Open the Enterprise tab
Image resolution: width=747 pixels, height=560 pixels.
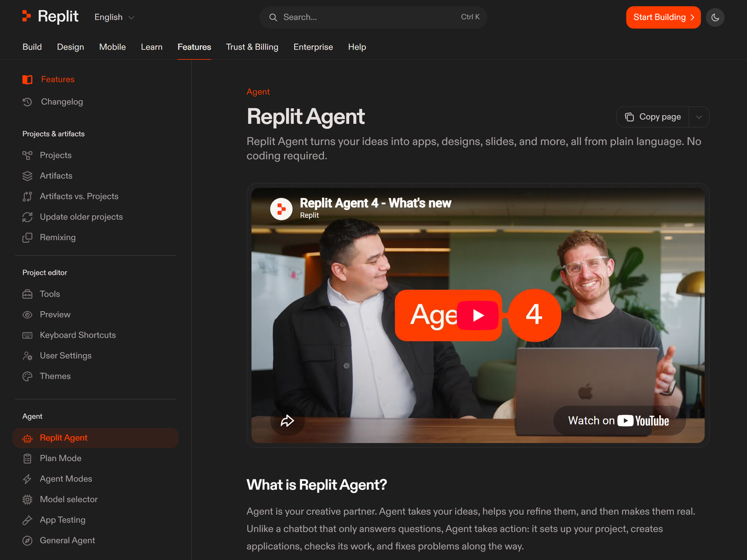click(x=313, y=47)
